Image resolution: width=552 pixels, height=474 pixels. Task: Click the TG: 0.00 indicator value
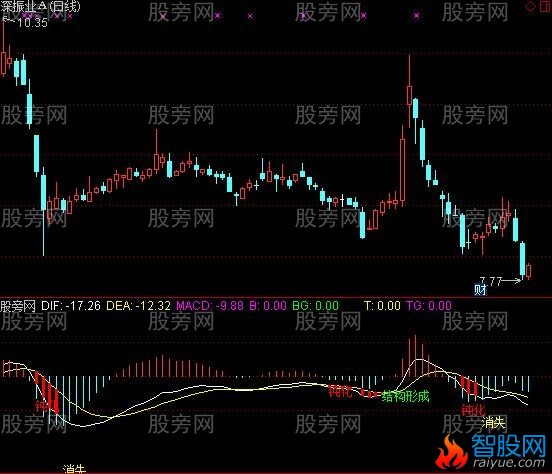[x=429, y=306]
